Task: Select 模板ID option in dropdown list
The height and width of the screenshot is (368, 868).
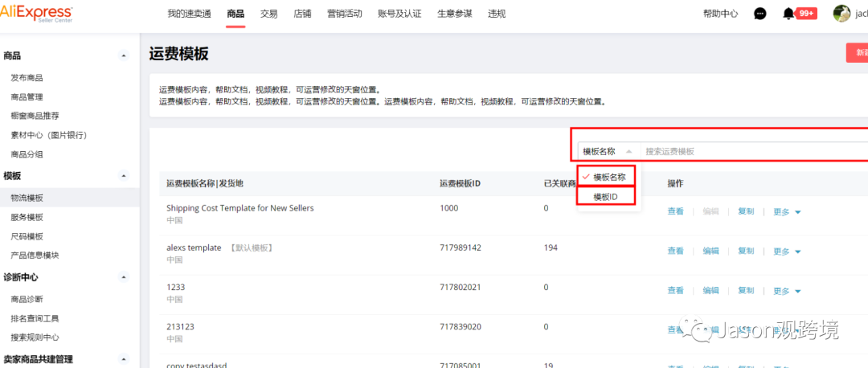Action: (606, 196)
